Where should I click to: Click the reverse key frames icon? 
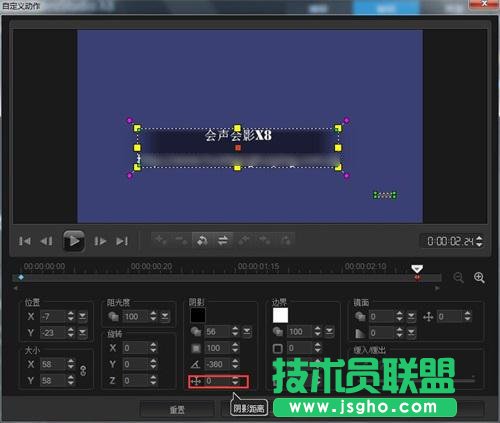click(202, 240)
